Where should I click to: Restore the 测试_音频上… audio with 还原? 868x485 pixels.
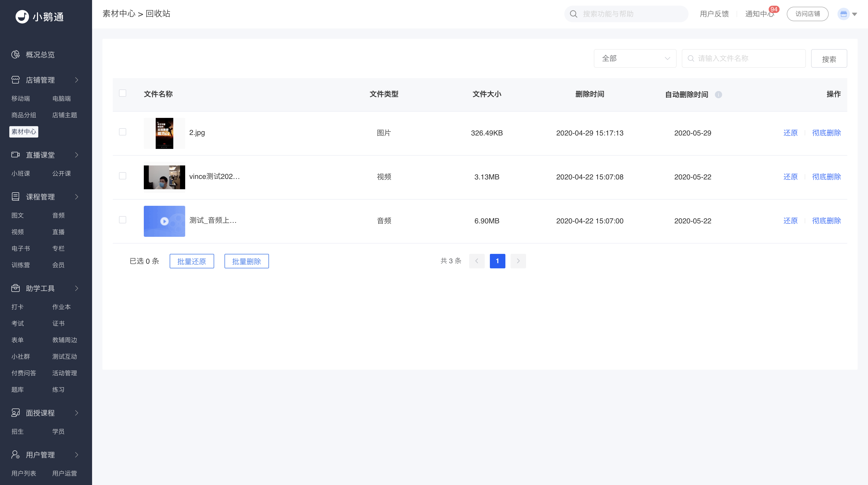pyautogui.click(x=790, y=221)
